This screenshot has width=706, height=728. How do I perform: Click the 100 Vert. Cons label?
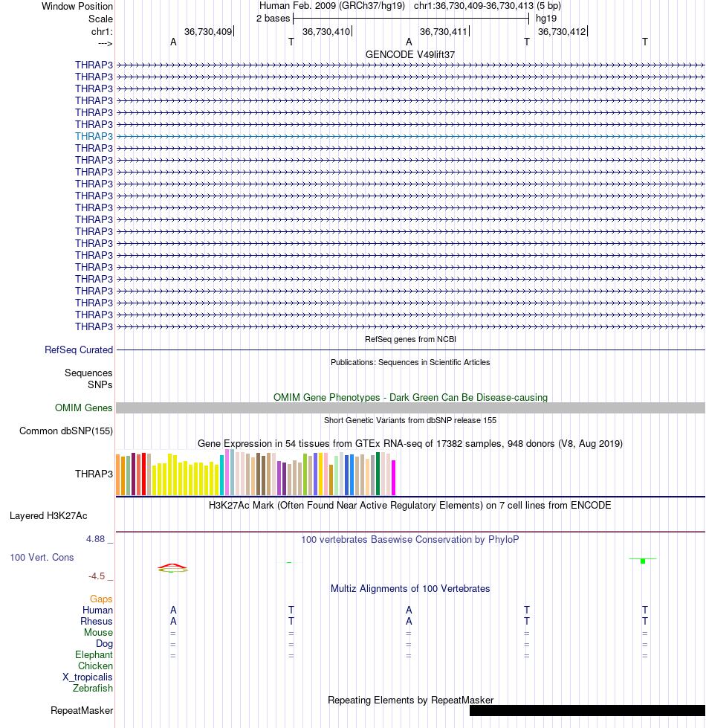(x=42, y=557)
